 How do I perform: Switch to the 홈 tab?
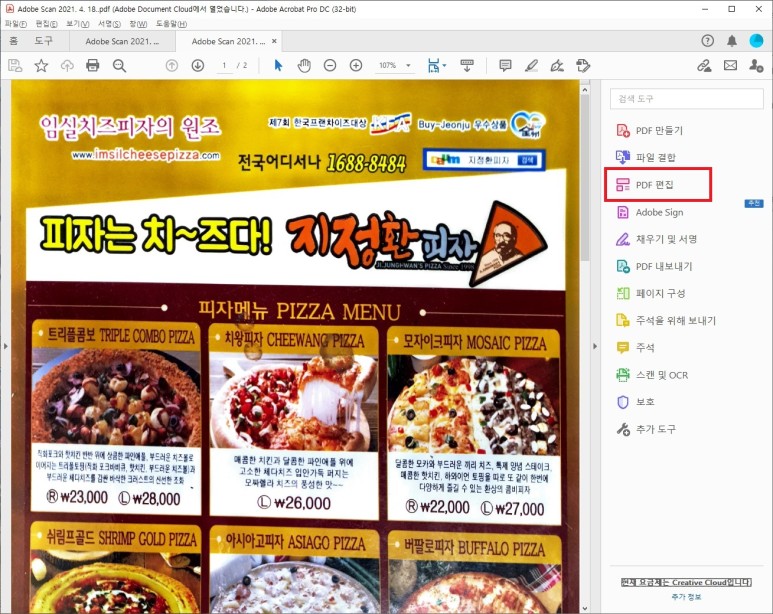coord(14,41)
